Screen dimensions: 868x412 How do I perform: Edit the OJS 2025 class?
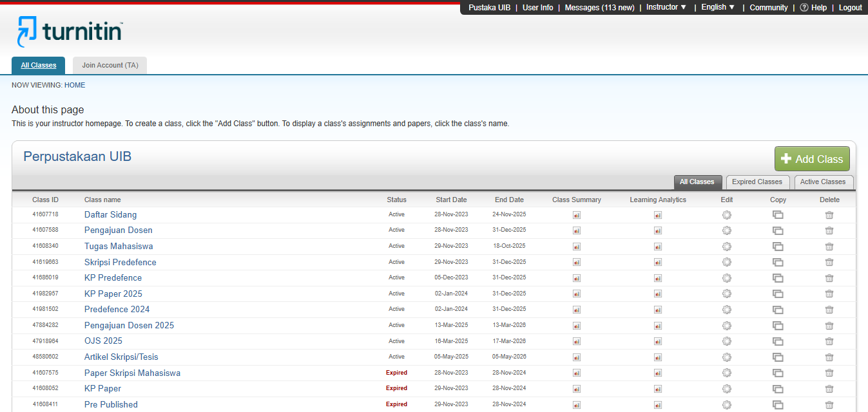point(727,341)
